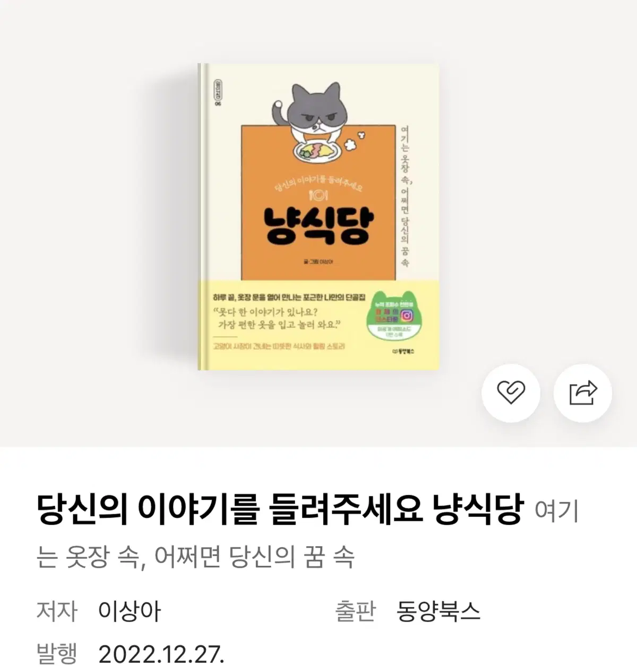The width and height of the screenshot is (637, 672).
Task: Select the bold title 당신의 이야기를 들려주세요 냥식당
Action: pos(280,509)
